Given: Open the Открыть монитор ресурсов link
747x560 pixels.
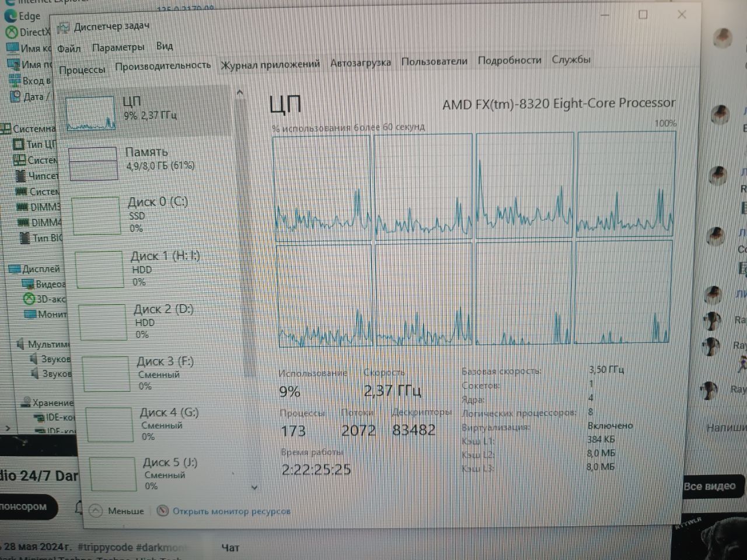Looking at the screenshot, I should click(231, 511).
